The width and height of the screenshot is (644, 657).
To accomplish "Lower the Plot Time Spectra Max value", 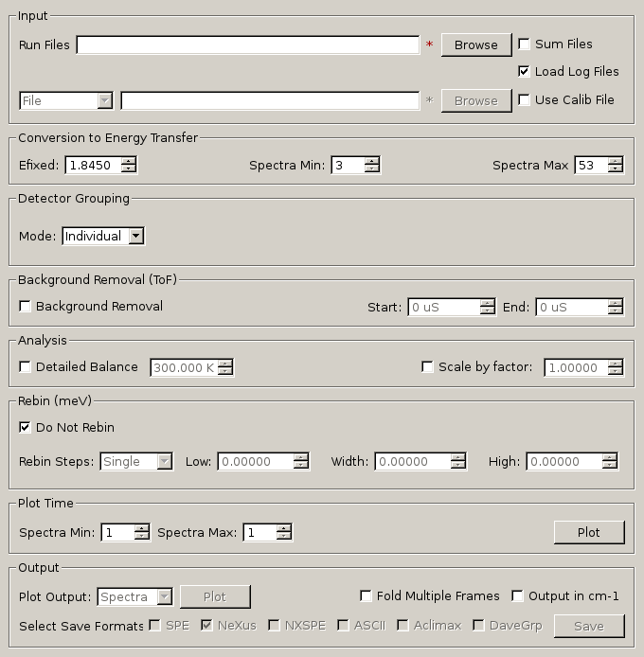I will click(284, 537).
